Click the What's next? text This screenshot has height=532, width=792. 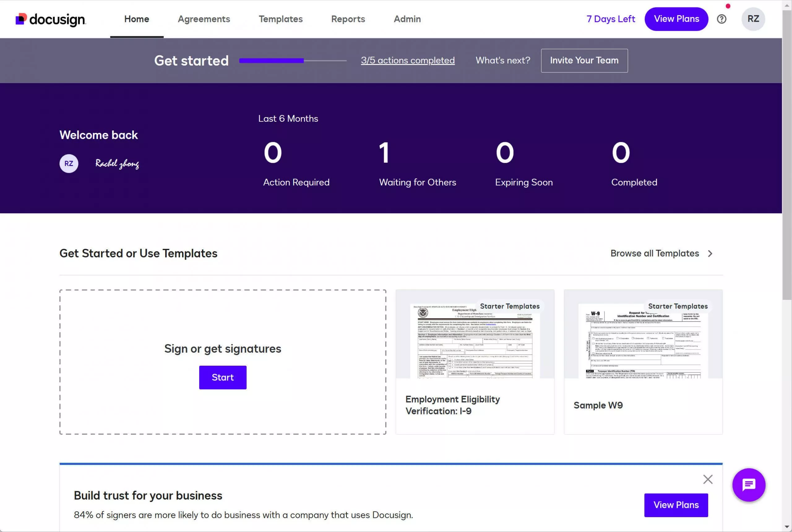(502, 60)
